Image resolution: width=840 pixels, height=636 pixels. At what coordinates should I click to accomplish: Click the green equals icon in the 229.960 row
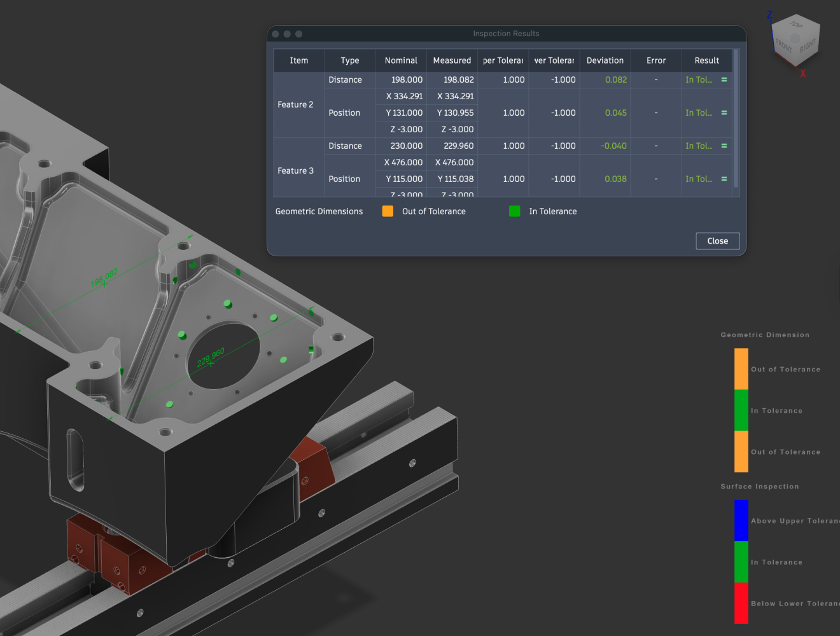[724, 146]
